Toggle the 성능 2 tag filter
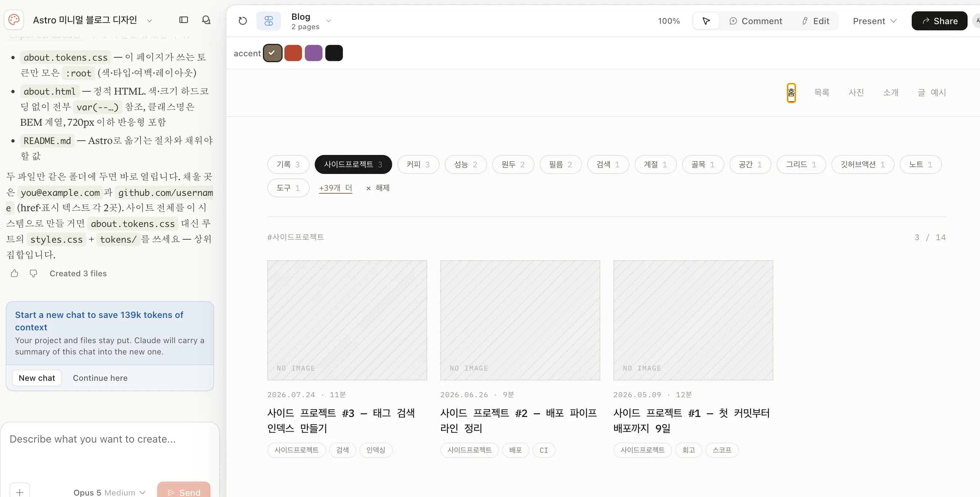Screen dimensions: 980x497 click(x=466, y=164)
